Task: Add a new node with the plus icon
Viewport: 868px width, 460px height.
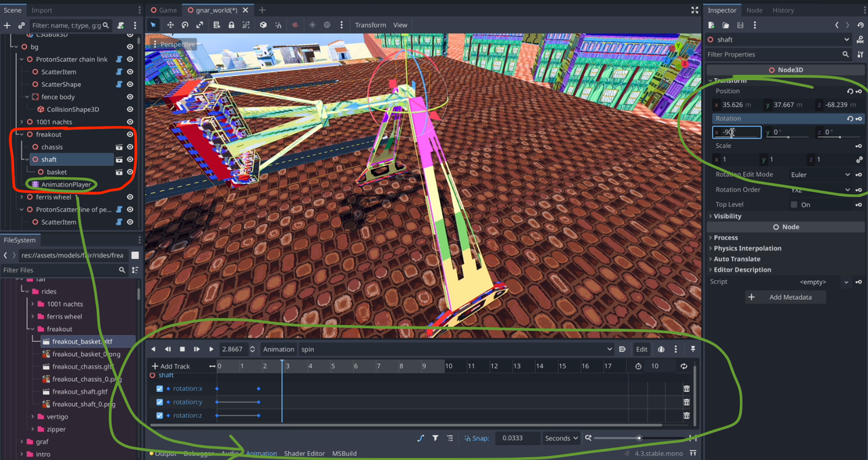Action: (7, 25)
